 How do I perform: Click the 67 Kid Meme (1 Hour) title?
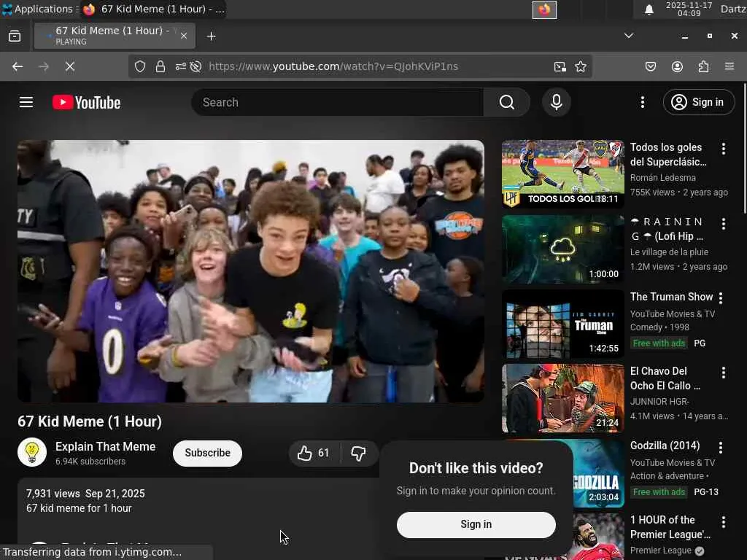[90, 421]
